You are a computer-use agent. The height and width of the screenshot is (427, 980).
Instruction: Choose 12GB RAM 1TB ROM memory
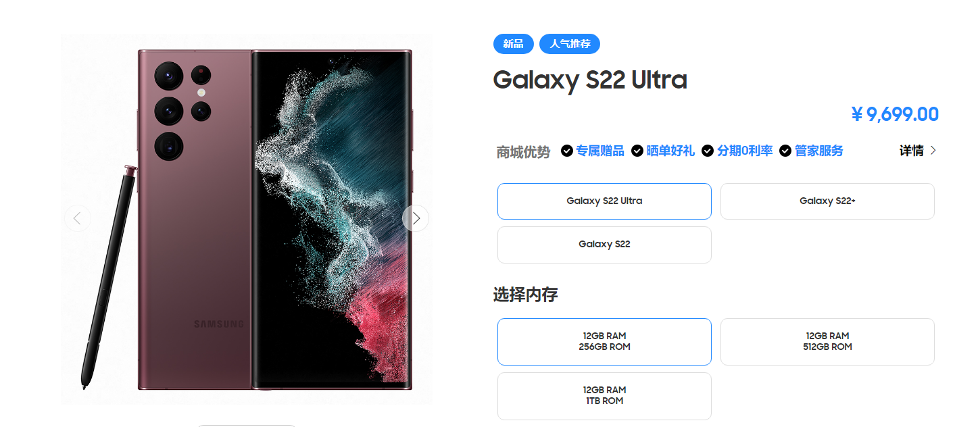(604, 396)
